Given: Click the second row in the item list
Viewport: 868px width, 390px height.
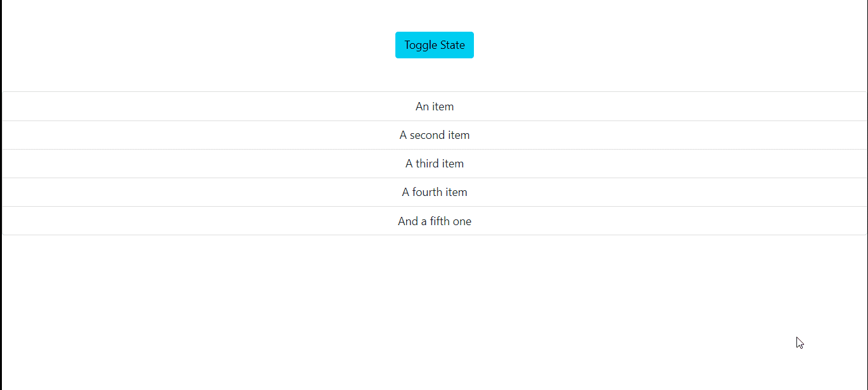Looking at the screenshot, I should (x=434, y=134).
